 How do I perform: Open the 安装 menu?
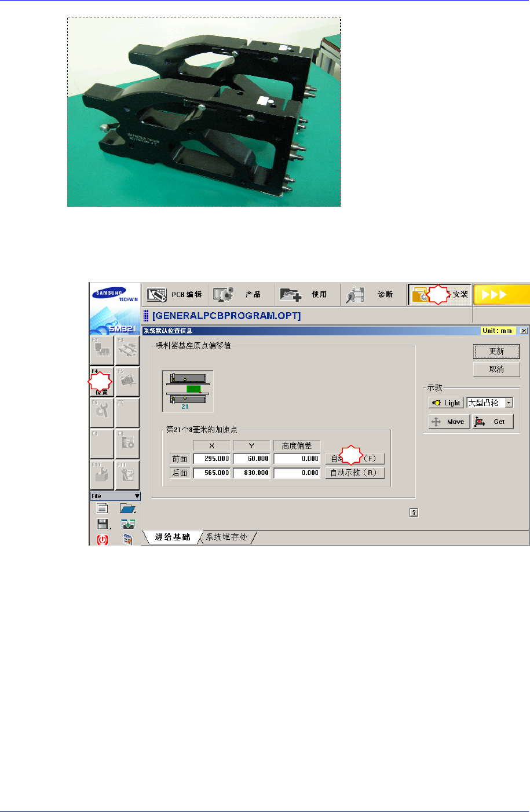(x=440, y=294)
